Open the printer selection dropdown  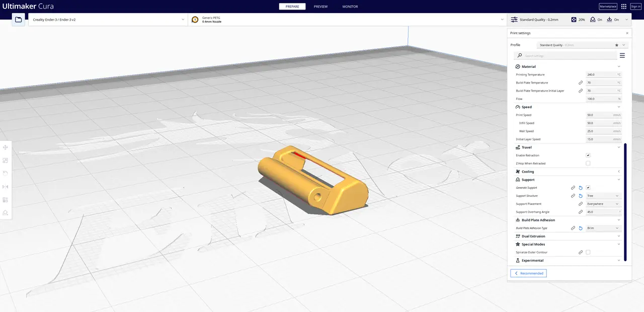(x=108, y=20)
